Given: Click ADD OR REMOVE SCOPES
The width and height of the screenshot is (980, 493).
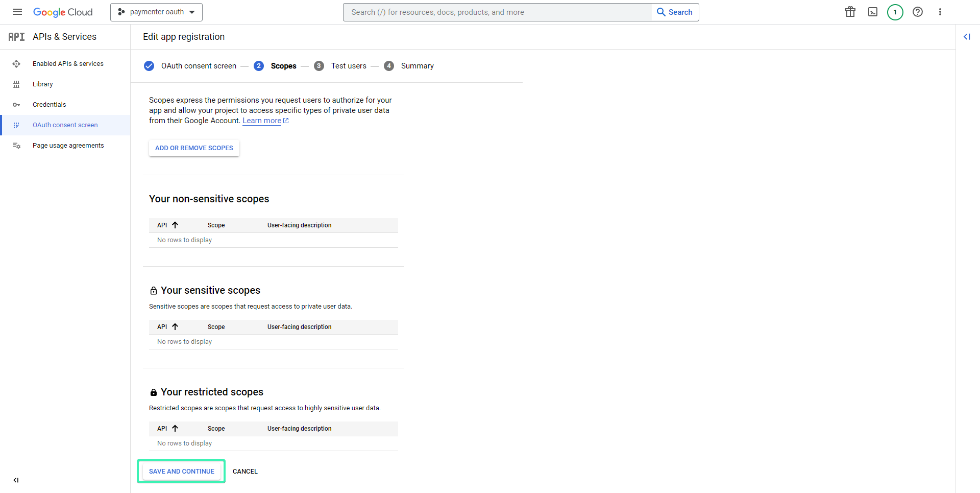Looking at the screenshot, I should pos(193,148).
